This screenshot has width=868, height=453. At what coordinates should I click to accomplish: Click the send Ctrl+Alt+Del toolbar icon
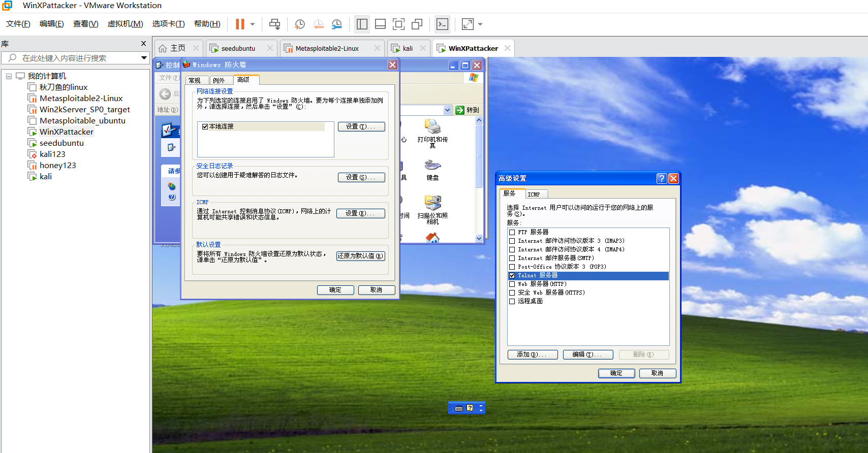pyautogui.click(x=274, y=24)
